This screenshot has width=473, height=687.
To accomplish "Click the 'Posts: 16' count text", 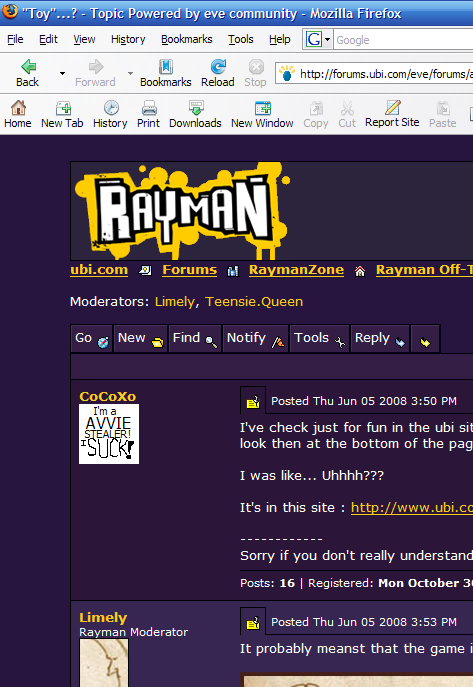I will (x=268, y=583).
